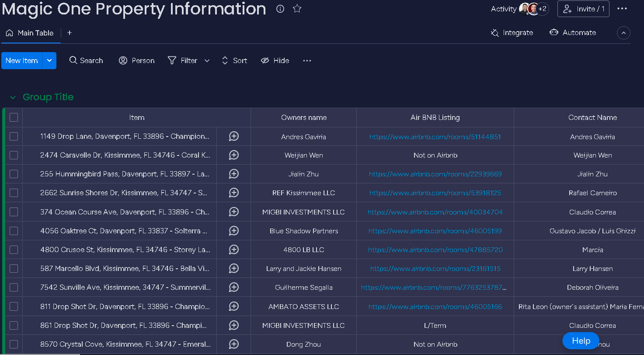Image resolution: width=644 pixels, height=355 pixels.
Task: Open conversation for 811 Drop Shot row
Action: click(234, 307)
